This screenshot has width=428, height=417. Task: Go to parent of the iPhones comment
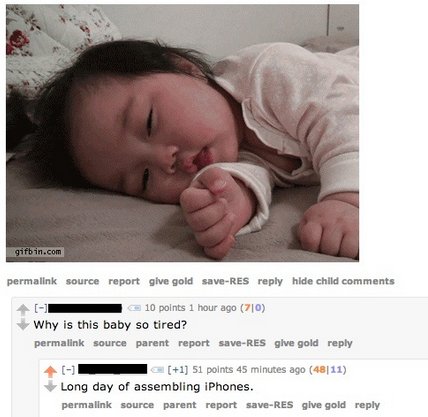click(x=180, y=405)
